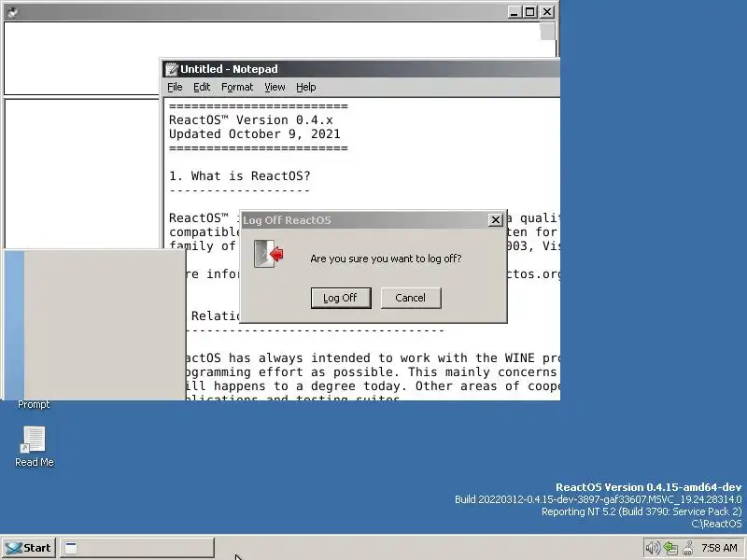Close the untitled background window
Image resolution: width=747 pixels, height=560 pixels.
click(547, 12)
